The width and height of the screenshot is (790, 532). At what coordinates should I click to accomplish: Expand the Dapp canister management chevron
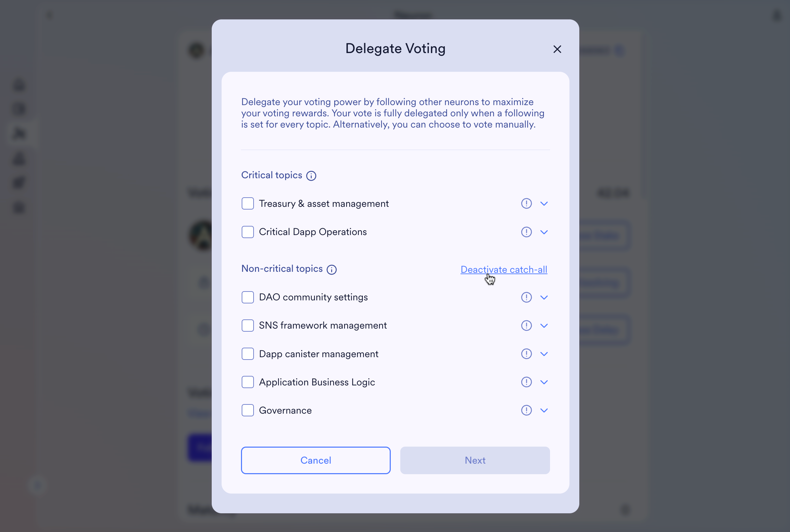click(x=544, y=354)
